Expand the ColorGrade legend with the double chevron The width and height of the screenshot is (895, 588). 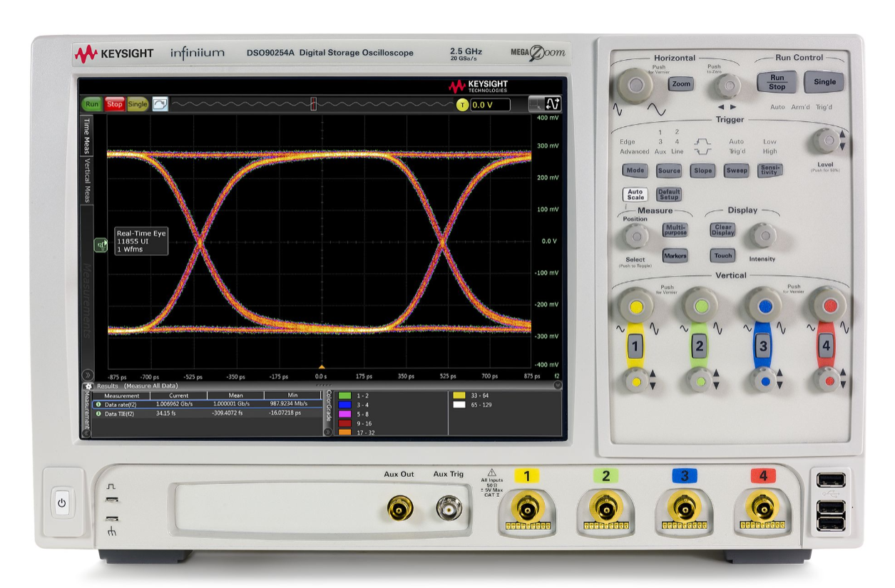pos(328,431)
